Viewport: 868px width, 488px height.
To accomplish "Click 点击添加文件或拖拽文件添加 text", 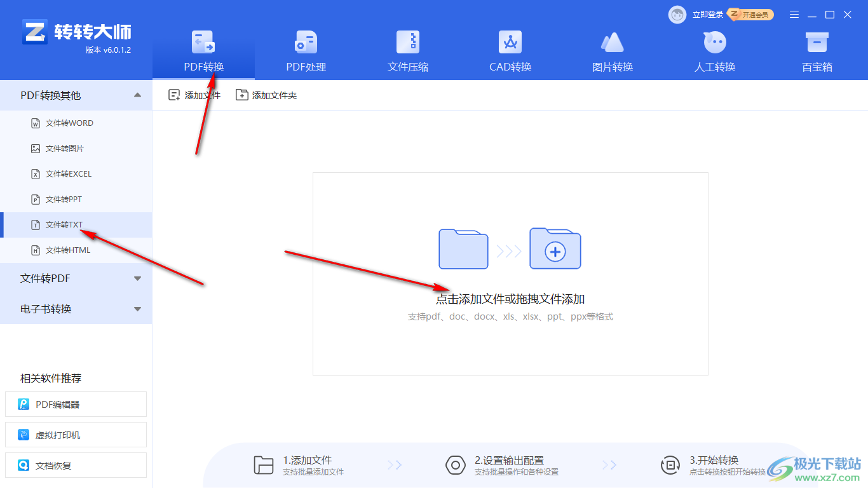I will (510, 299).
